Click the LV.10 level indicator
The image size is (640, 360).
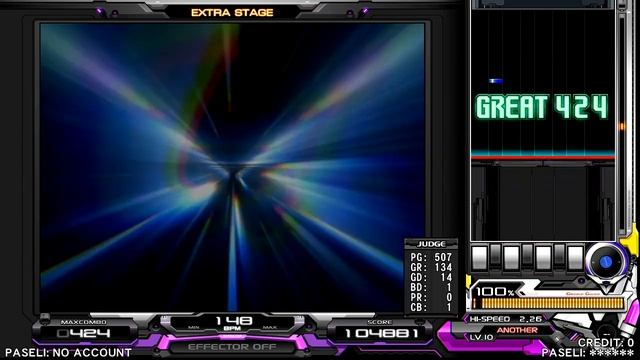(x=482, y=337)
